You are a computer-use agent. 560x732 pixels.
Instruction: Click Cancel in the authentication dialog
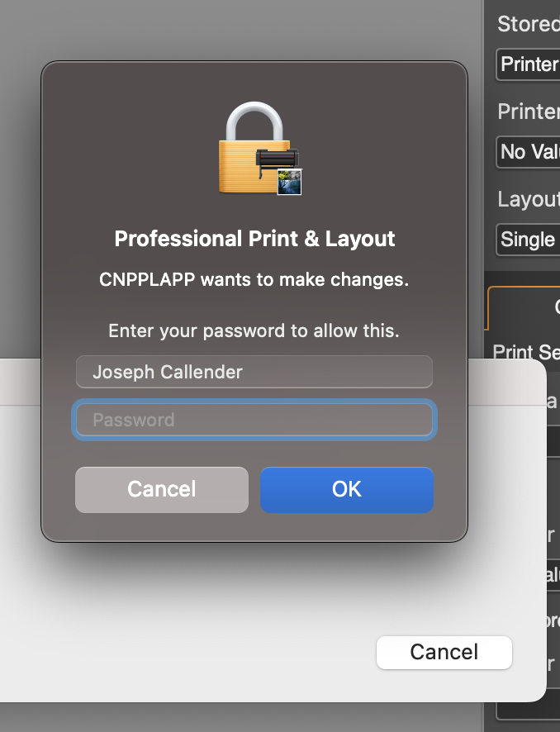coord(161,489)
